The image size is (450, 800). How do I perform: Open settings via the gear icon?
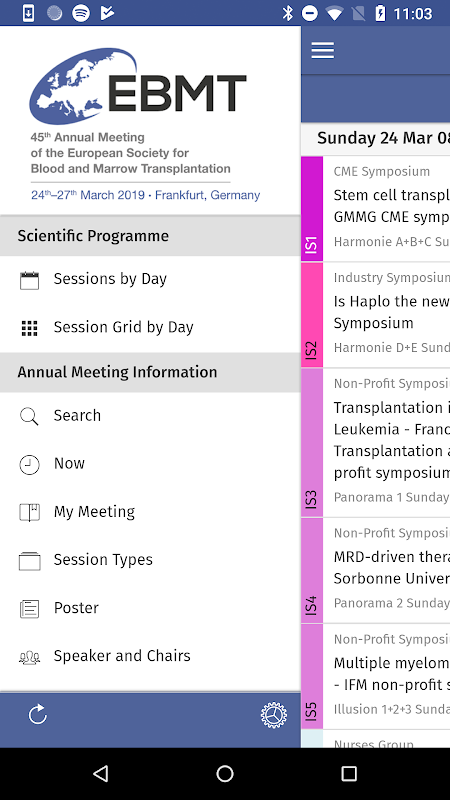(273, 715)
